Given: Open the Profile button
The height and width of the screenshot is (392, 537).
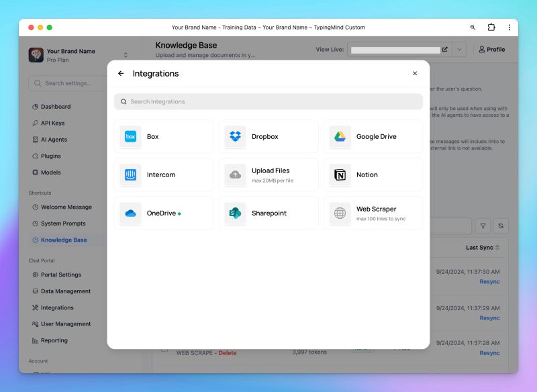Looking at the screenshot, I should 492,50.
